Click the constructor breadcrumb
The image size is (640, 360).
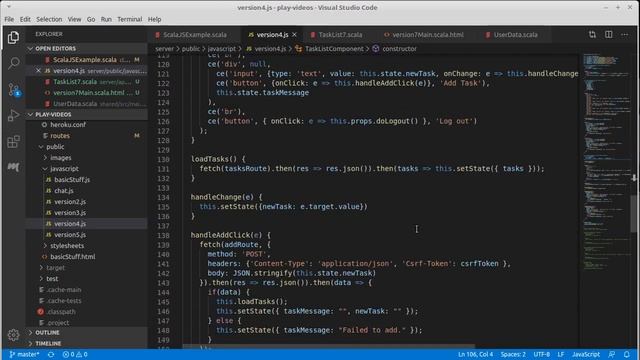coord(399,49)
